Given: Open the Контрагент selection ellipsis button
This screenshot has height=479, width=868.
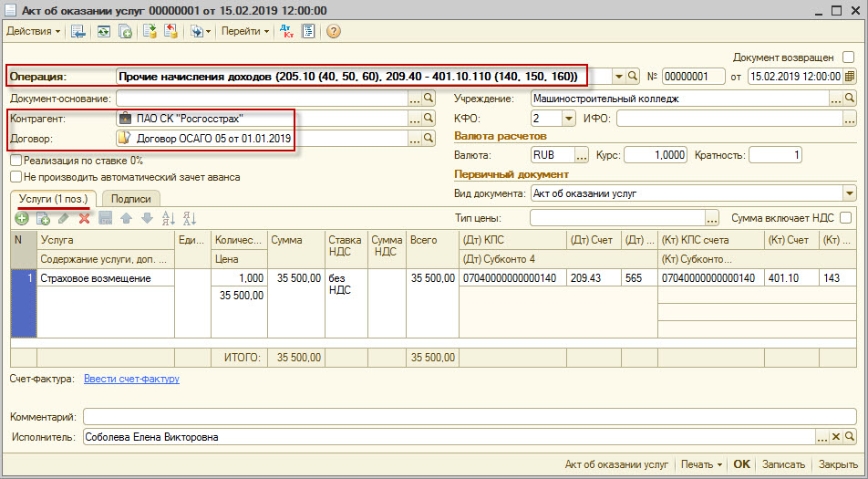Looking at the screenshot, I should (x=415, y=118).
